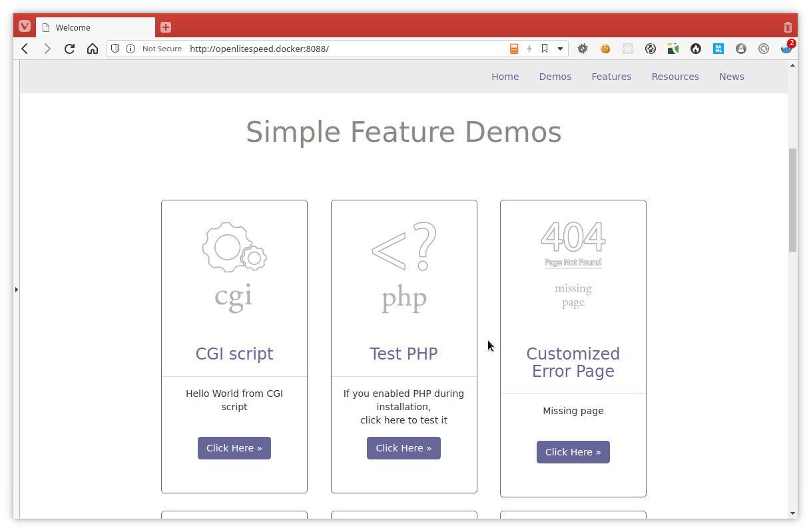The width and height of the screenshot is (811, 532).
Task: Toggle the orange reader mode icon
Action: 513,48
